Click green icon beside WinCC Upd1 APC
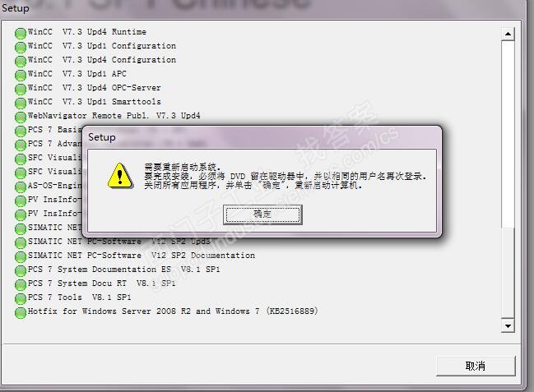The height and width of the screenshot is (392, 534). pos(21,75)
